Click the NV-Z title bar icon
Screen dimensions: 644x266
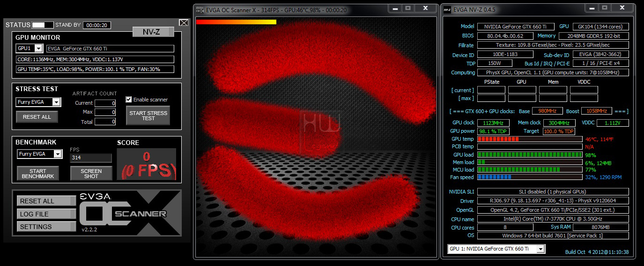click(x=447, y=9)
